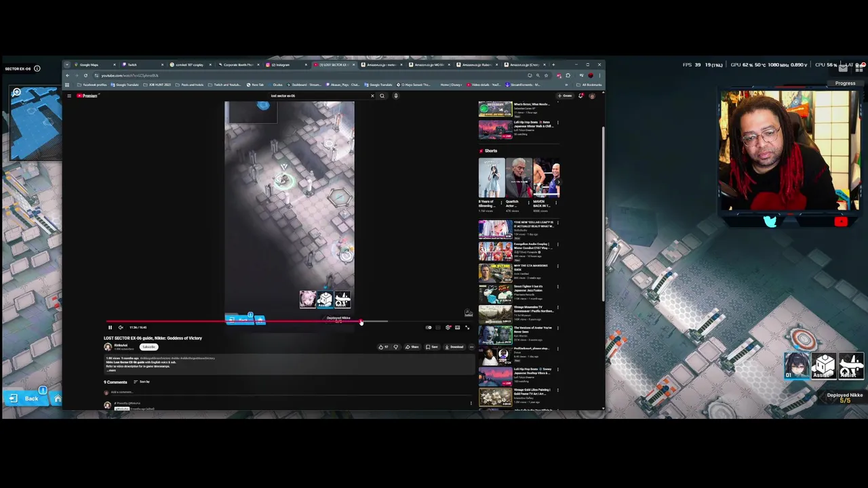Viewport: 868px width, 488px height.
Task: Save the video to a playlist
Action: 432,347
